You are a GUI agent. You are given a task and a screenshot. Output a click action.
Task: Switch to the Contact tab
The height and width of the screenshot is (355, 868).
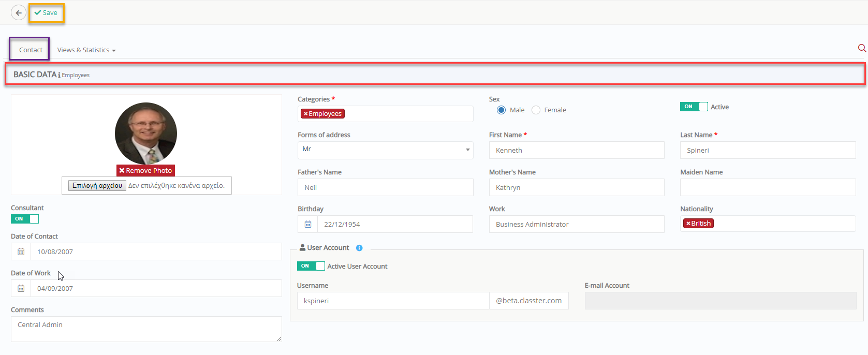click(31, 50)
